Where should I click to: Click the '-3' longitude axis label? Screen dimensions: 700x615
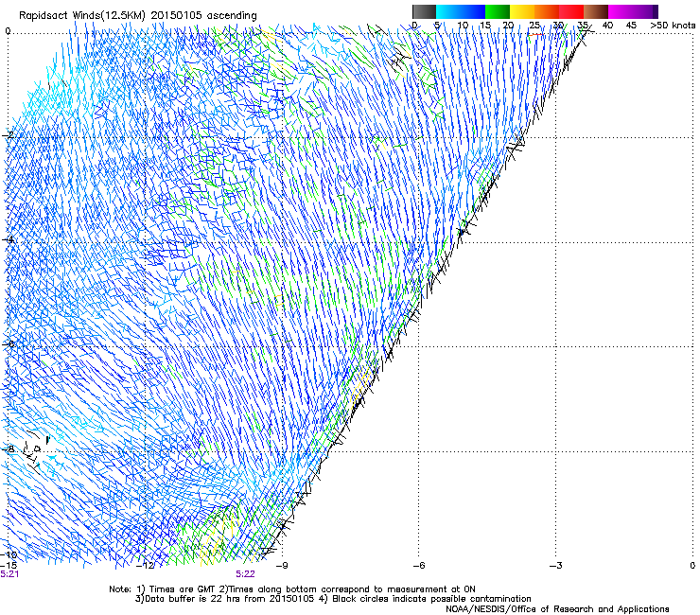pos(556,566)
